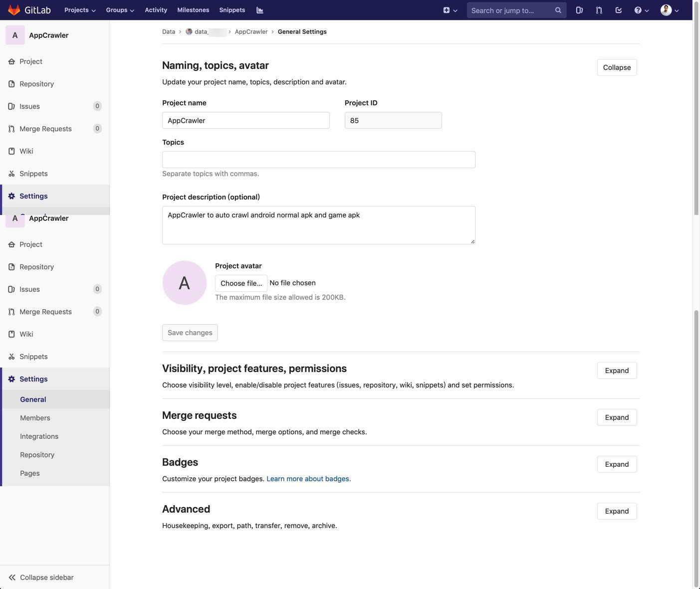Expand Visibility, project features, permissions section
The height and width of the screenshot is (589, 700).
[x=617, y=371]
